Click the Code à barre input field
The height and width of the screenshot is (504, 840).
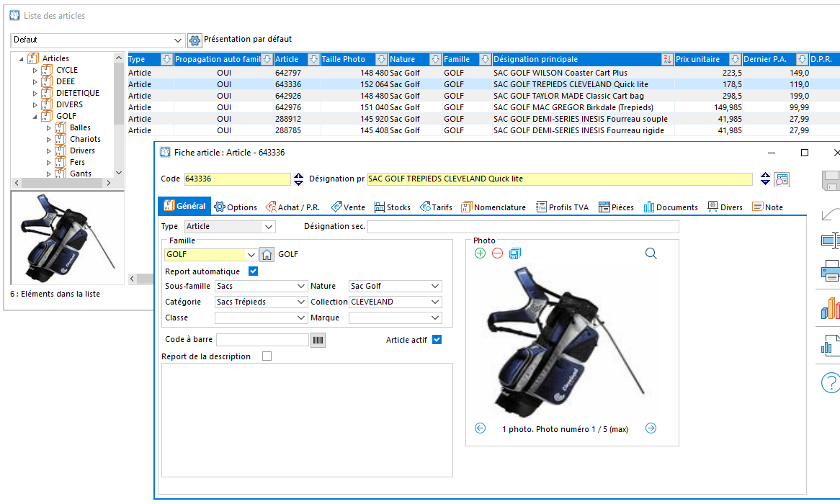pyautogui.click(x=262, y=340)
